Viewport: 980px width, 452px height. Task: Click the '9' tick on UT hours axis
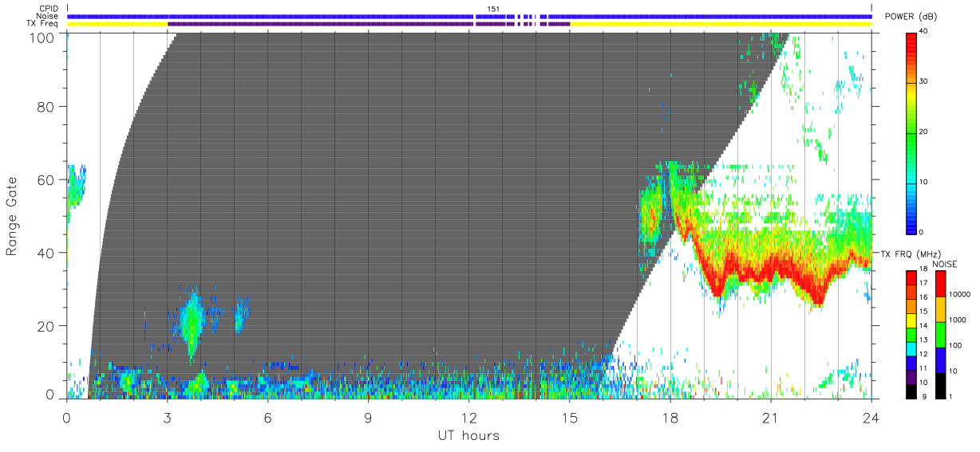368,418
